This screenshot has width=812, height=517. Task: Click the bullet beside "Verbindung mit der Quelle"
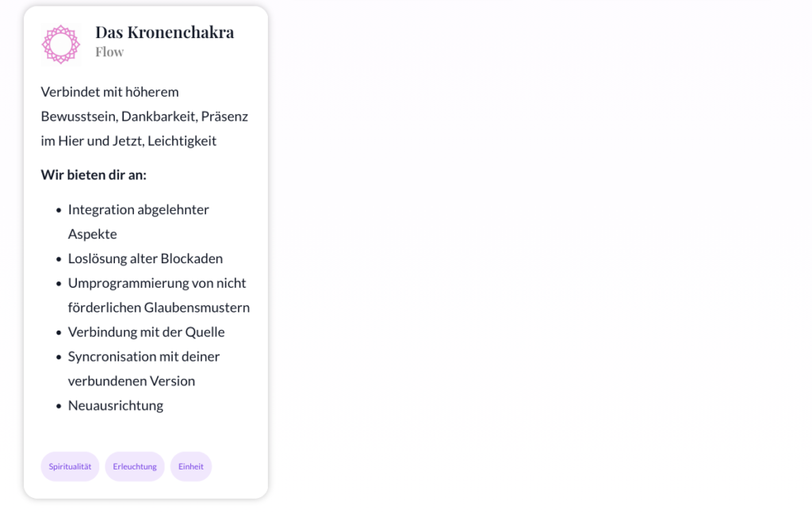[x=59, y=332]
